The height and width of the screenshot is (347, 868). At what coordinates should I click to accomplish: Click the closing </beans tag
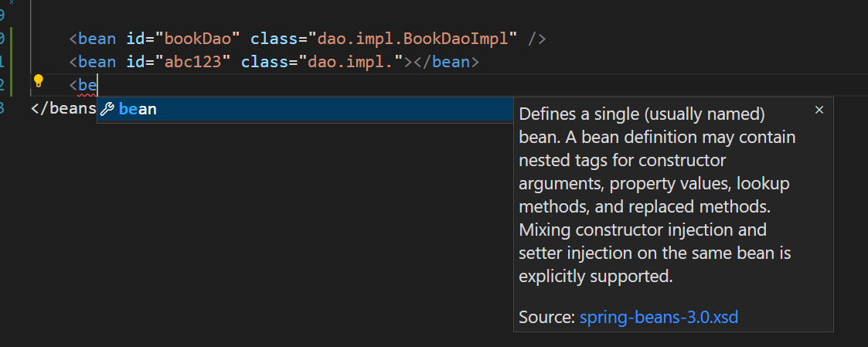[63, 108]
